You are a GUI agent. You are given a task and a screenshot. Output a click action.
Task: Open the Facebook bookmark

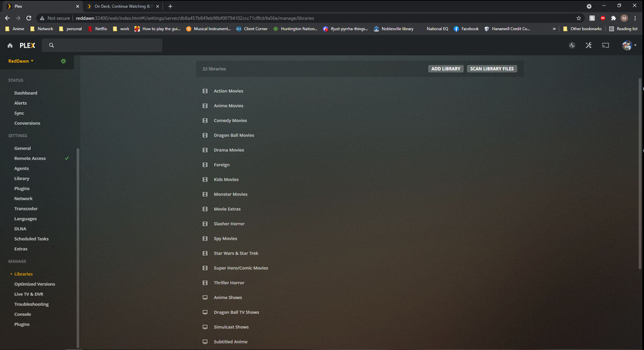pyautogui.click(x=466, y=29)
